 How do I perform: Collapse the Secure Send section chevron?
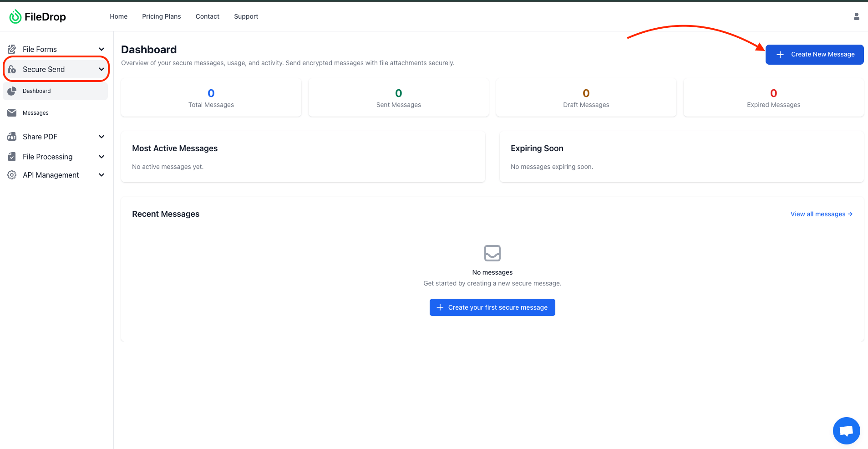click(x=102, y=69)
